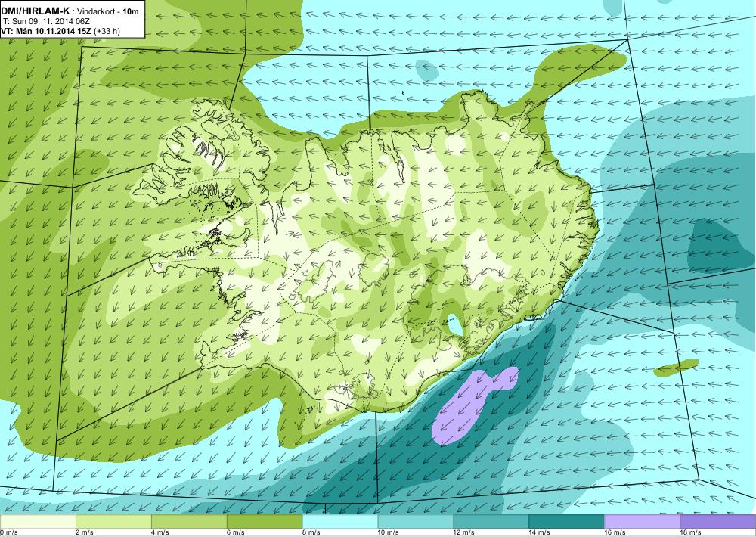Pick the light purple 16–18 m/s legend swatch
The height and width of the screenshot is (537, 756).
coord(642,522)
